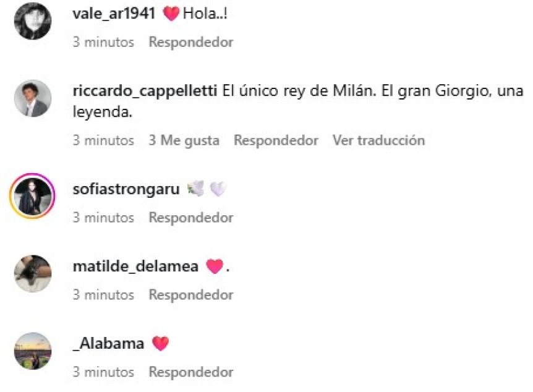Screen dimensions: 533x392
Task: Reply to matilde_delamea's comment
Action: (x=191, y=295)
